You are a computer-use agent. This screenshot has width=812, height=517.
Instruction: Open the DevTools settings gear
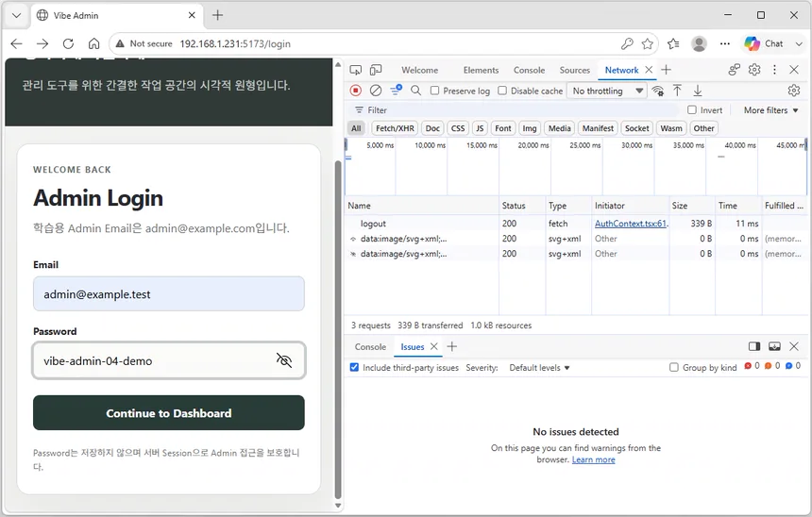[x=754, y=70]
